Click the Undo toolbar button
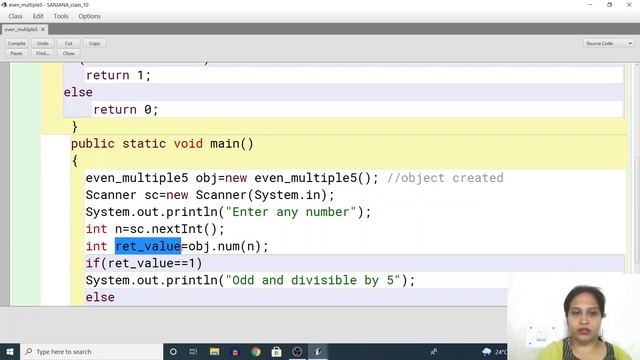 42,43
